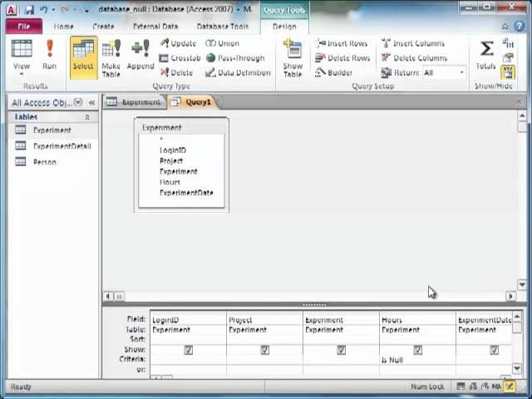Click the design pane horizontal scroll thumb

pos(120,296)
